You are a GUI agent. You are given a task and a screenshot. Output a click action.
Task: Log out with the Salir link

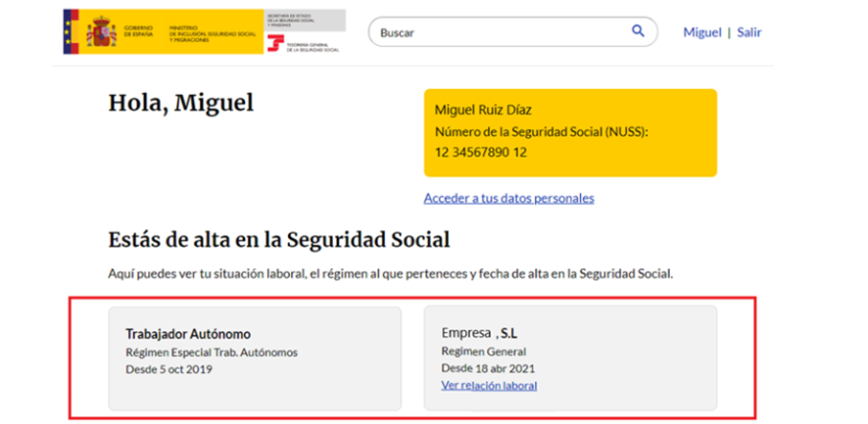click(x=749, y=32)
